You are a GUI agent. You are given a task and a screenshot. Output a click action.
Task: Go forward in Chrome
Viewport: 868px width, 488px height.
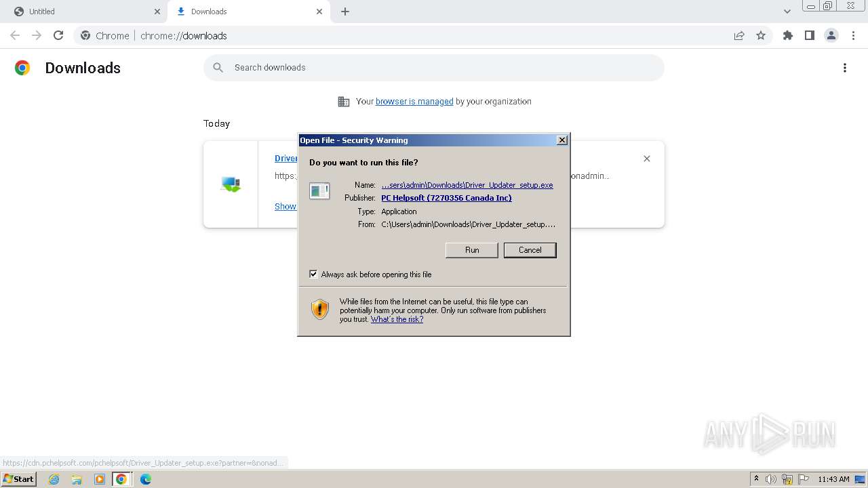coord(37,35)
